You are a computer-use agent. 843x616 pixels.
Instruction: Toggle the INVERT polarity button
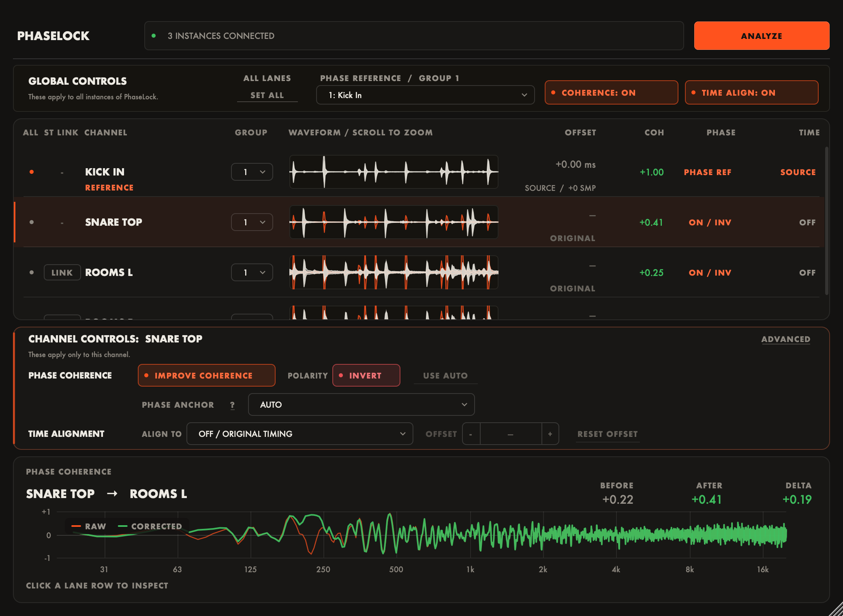366,375
